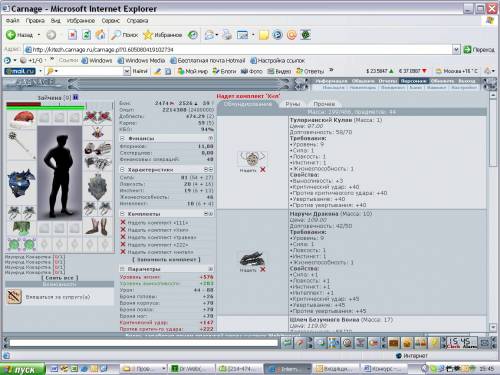The width and height of the screenshot is (500, 375).
Task: Click the Найти button in mail.ru toolbar
Action: pos(140,71)
